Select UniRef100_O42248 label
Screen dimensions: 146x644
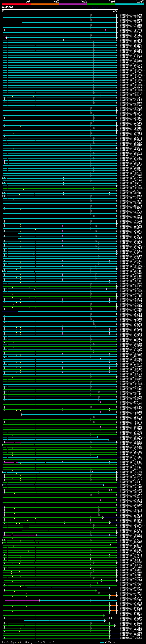tap(131, 55)
